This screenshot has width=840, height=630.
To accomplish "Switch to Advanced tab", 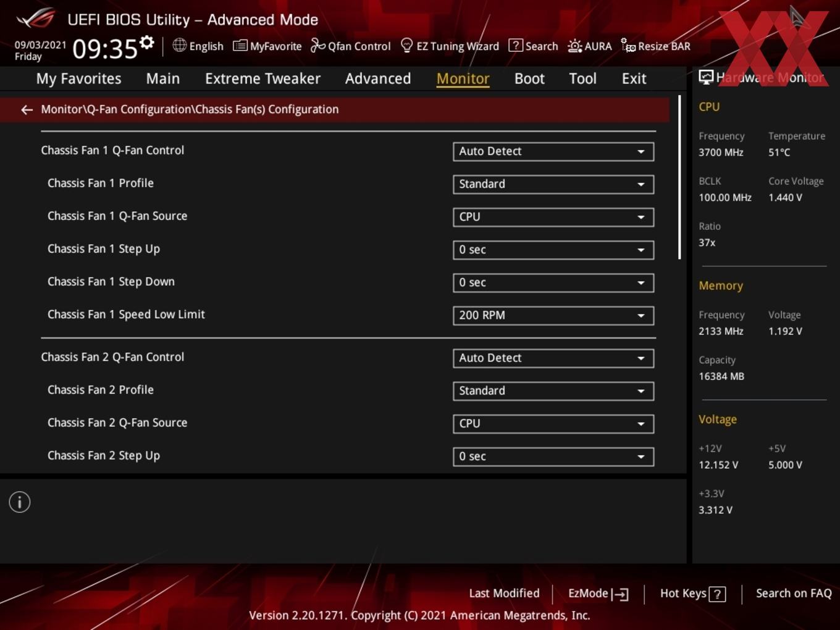I will 378,78.
